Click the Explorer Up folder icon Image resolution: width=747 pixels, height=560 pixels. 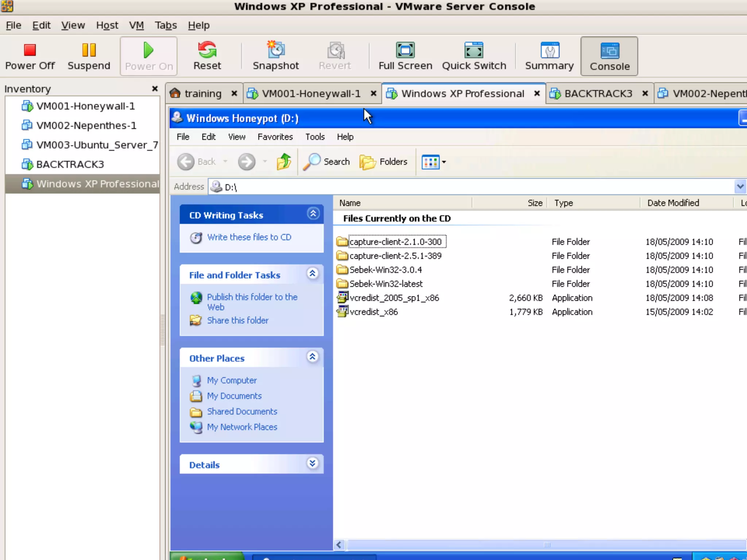pos(284,162)
